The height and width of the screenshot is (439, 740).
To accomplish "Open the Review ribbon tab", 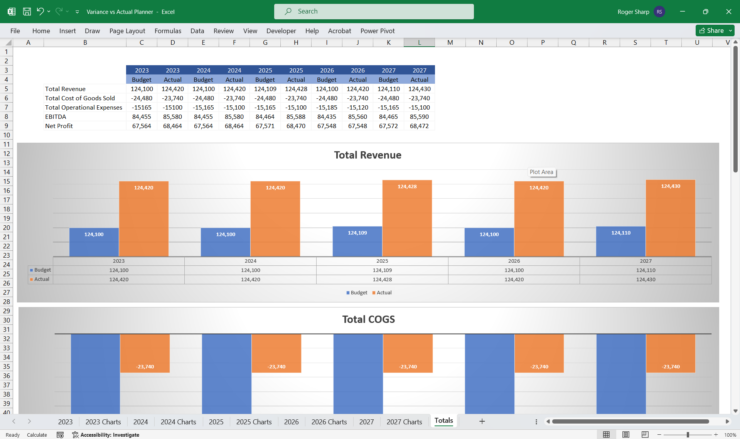I will click(223, 31).
